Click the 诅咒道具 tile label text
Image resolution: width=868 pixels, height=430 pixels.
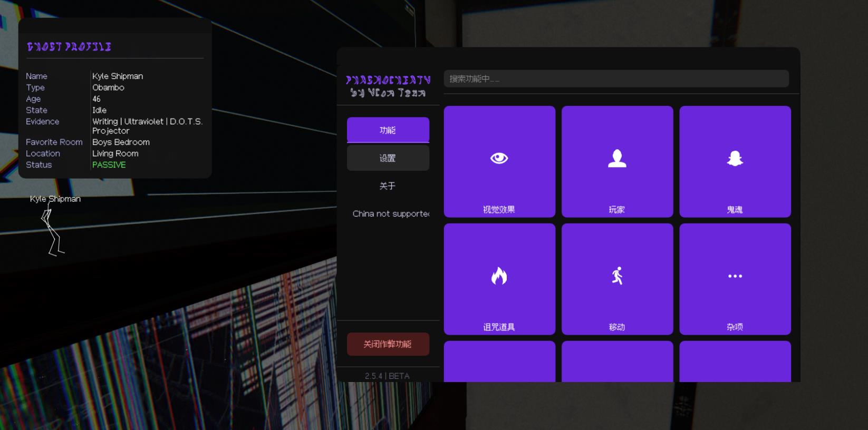click(x=499, y=327)
